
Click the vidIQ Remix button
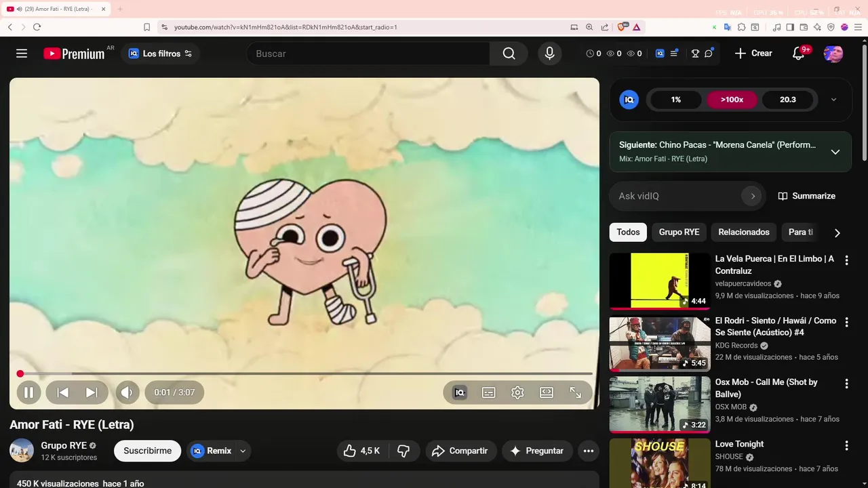point(211,451)
